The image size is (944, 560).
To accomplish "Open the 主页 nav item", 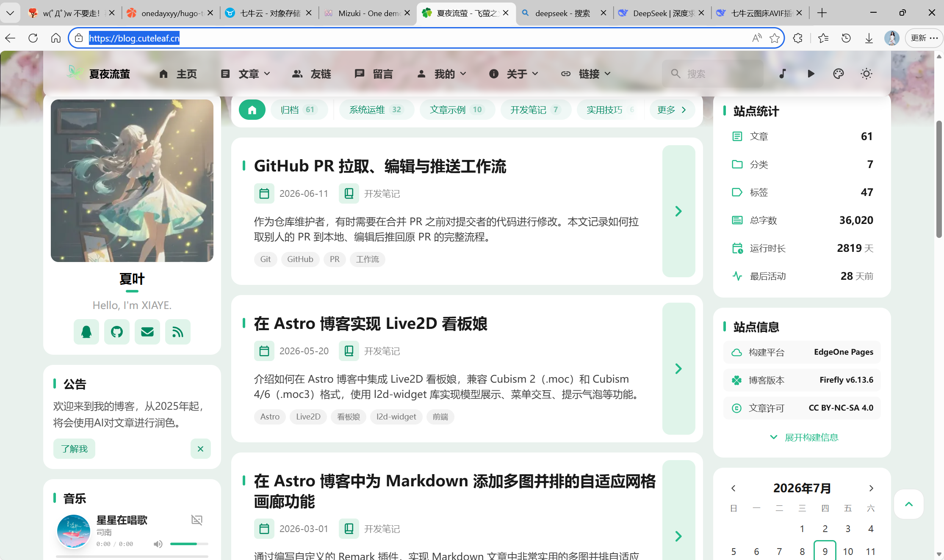I will pos(178,74).
